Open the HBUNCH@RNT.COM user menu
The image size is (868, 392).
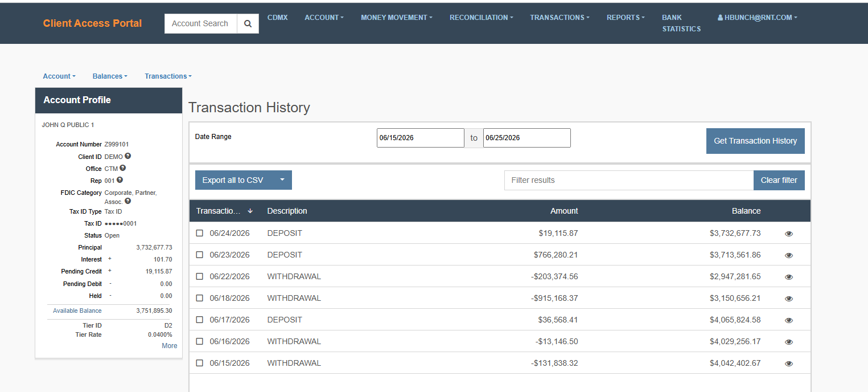(x=758, y=18)
